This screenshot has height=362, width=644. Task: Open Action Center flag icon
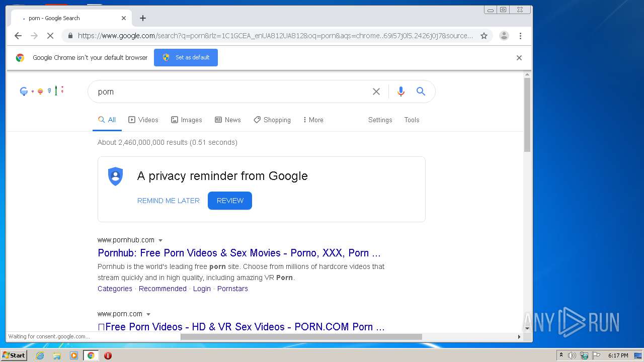pyautogui.click(x=596, y=355)
